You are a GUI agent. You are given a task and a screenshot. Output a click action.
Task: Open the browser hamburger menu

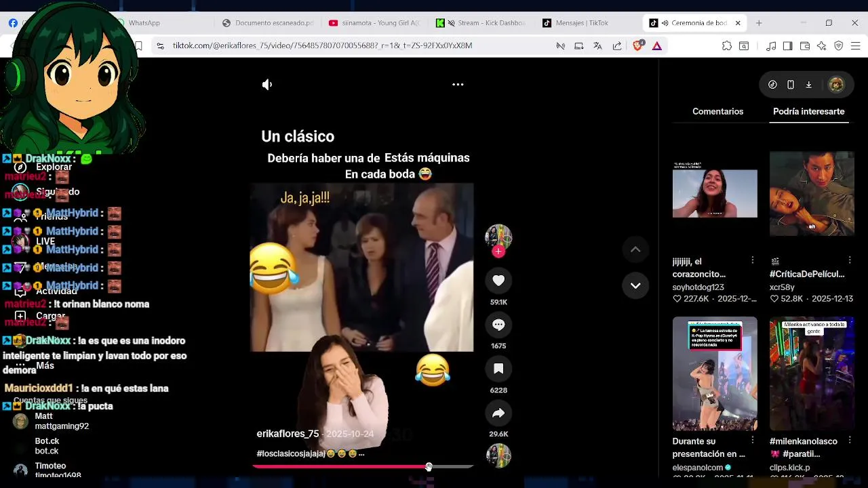click(856, 45)
